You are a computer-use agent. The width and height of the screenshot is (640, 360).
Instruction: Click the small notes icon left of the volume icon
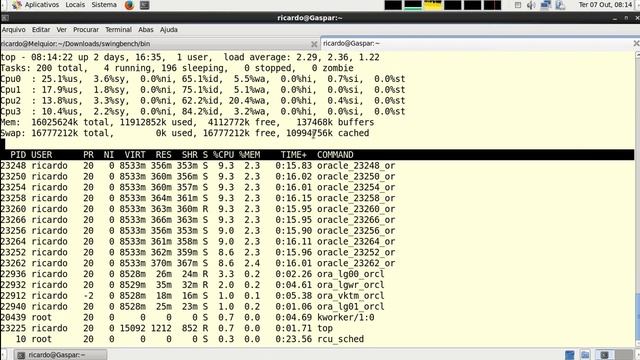pyautogui.click(x=518, y=5)
